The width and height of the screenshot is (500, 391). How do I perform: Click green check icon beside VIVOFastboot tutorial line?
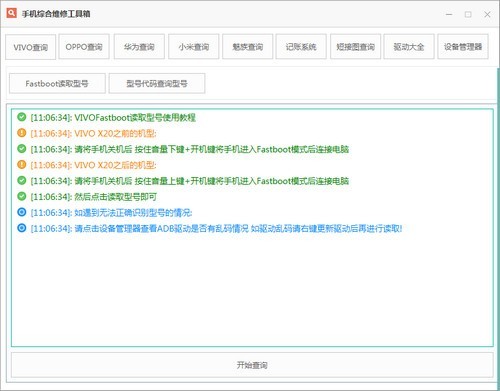point(22,117)
